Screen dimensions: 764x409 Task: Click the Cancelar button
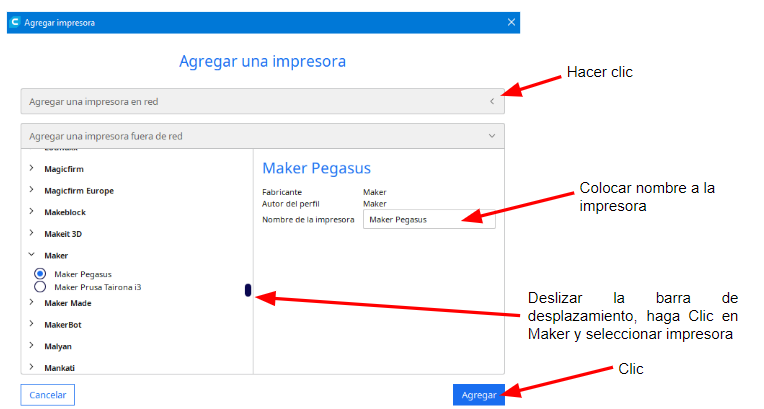click(48, 395)
